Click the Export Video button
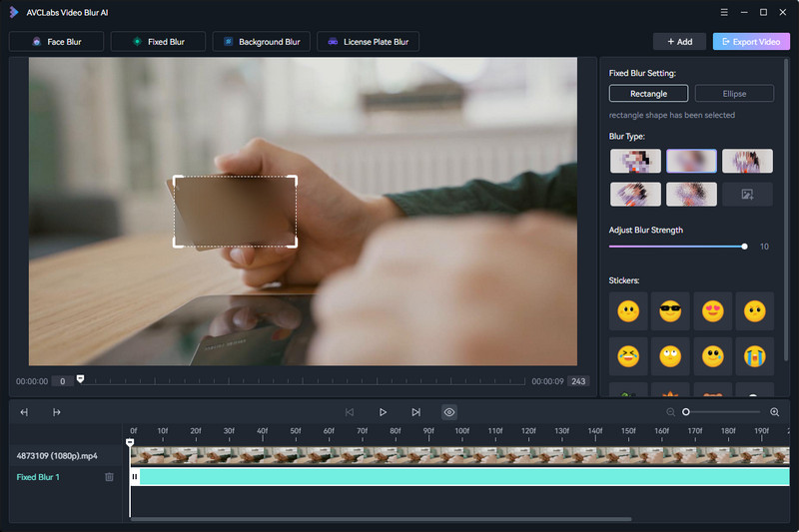The height and width of the screenshot is (532, 799). pos(751,42)
